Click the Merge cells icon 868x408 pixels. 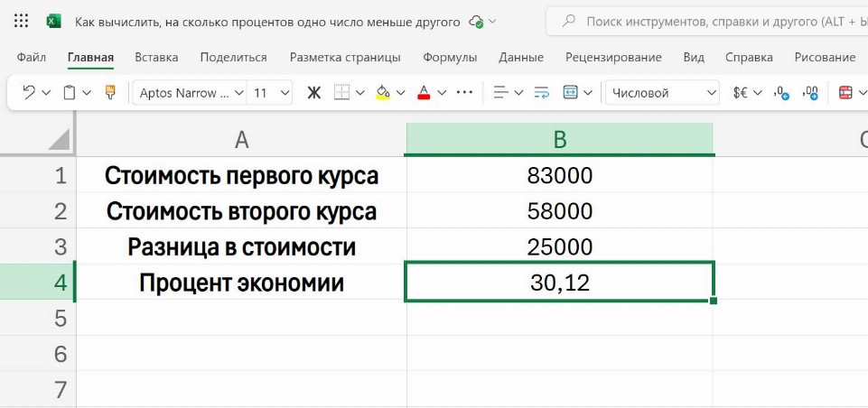click(570, 92)
